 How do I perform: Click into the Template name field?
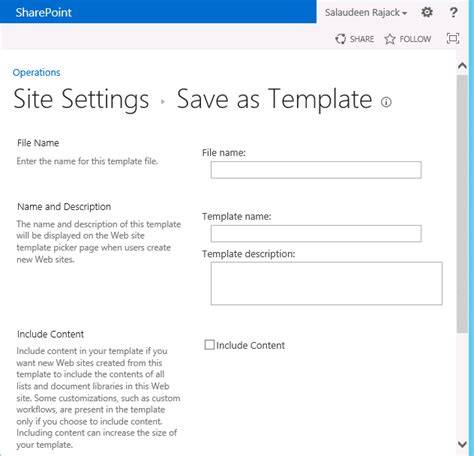316,234
